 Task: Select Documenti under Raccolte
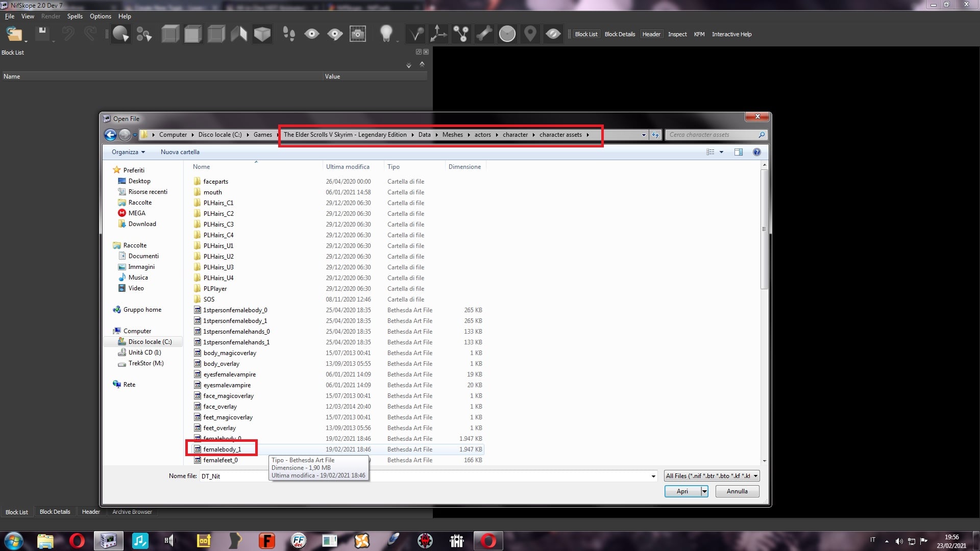point(143,256)
